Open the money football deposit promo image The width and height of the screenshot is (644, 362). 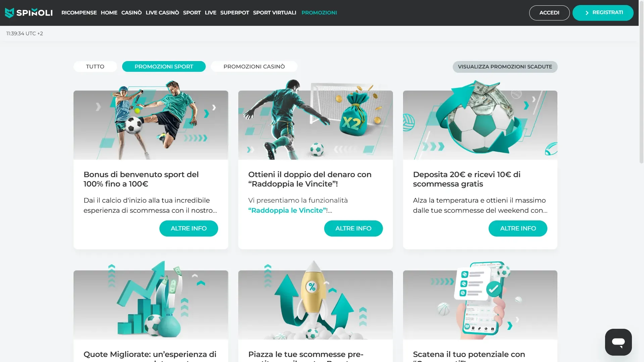[x=480, y=120]
